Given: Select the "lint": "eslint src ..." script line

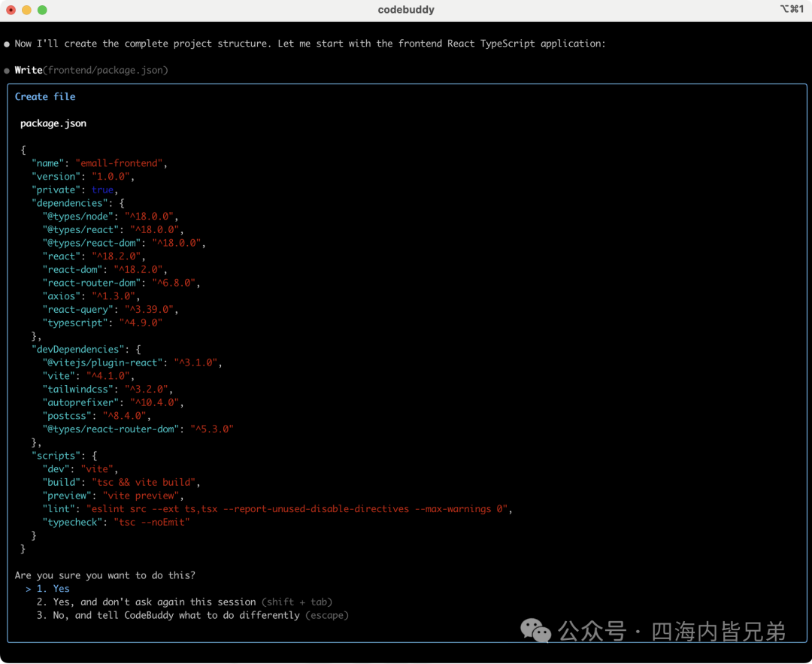Looking at the screenshot, I should pos(277,509).
